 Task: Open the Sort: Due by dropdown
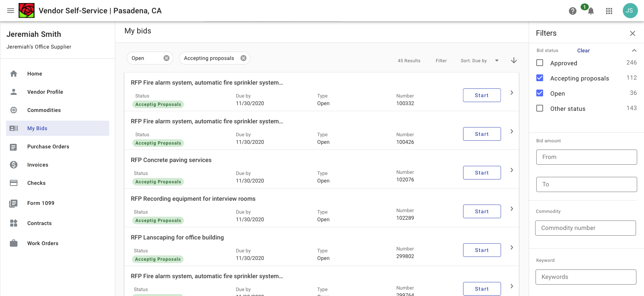pos(480,61)
